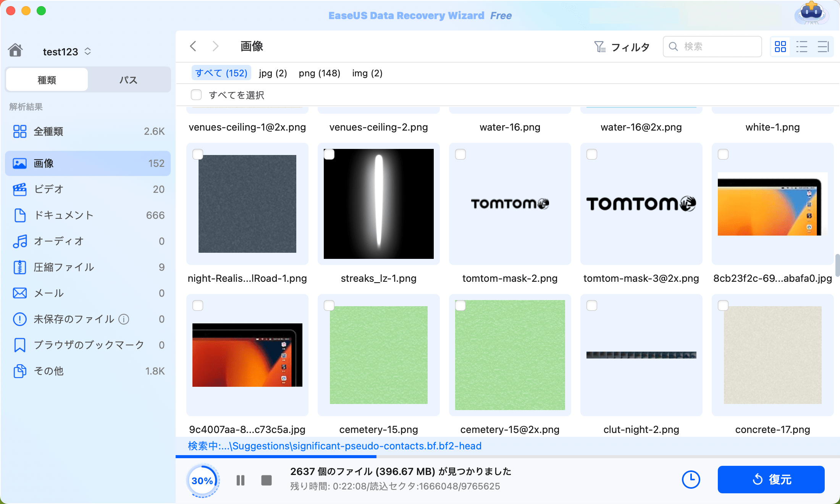Open the tomtom-mask-3@2x.png thumbnail
840x504 pixels.
pyautogui.click(x=641, y=204)
